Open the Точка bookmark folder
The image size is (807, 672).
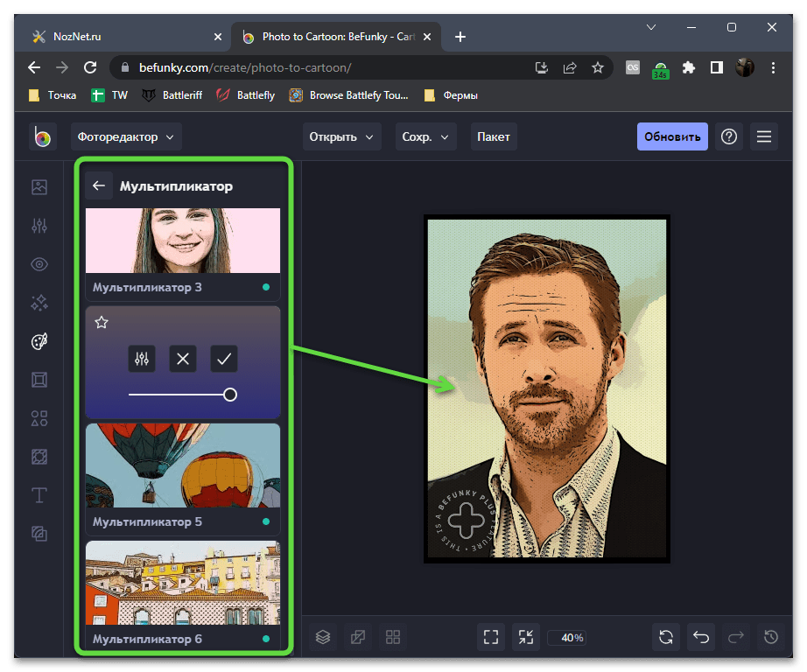53,95
